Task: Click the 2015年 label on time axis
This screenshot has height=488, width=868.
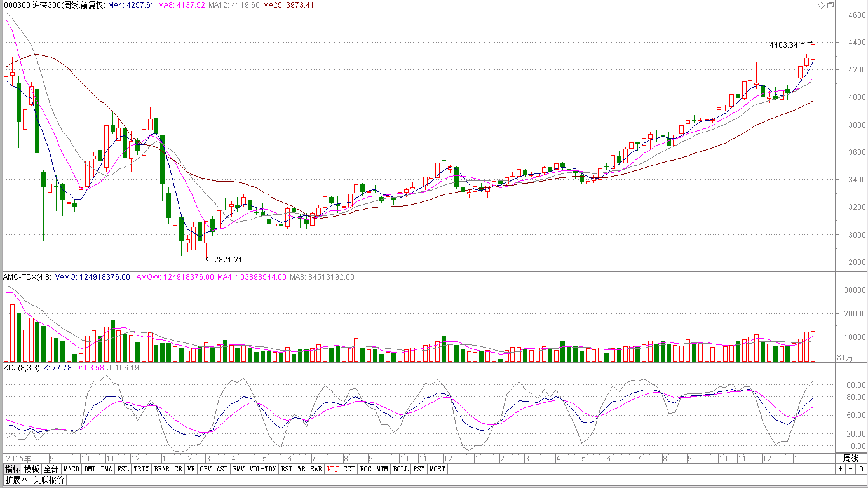Action: click(x=18, y=458)
